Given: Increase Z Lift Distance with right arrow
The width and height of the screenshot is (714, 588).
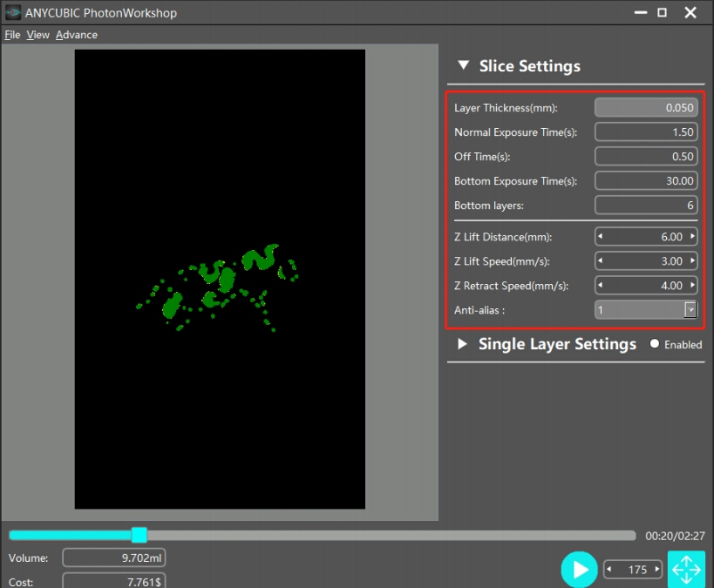Looking at the screenshot, I should [x=692, y=237].
